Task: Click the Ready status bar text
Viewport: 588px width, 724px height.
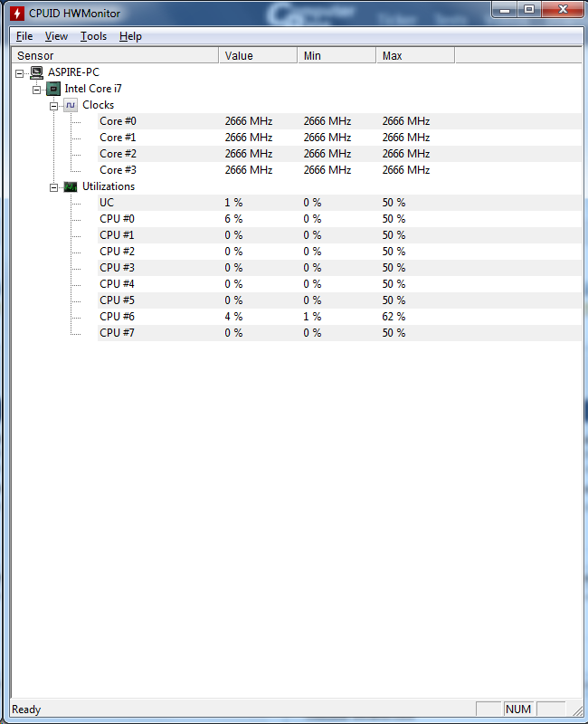Action: click(x=26, y=710)
